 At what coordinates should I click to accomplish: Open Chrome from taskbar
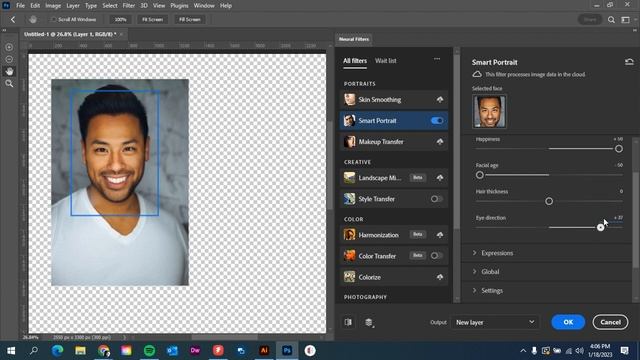coord(104,351)
